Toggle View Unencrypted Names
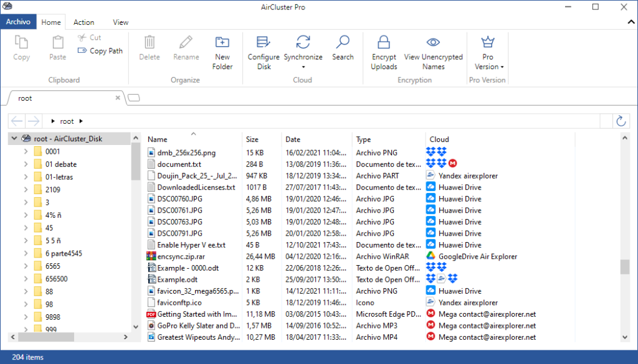The width and height of the screenshot is (638, 364). tap(434, 53)
